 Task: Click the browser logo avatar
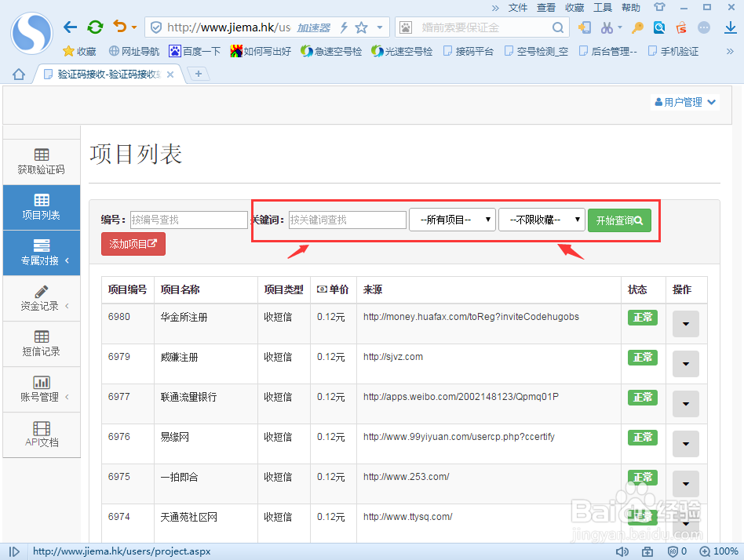tap(32, 33)
